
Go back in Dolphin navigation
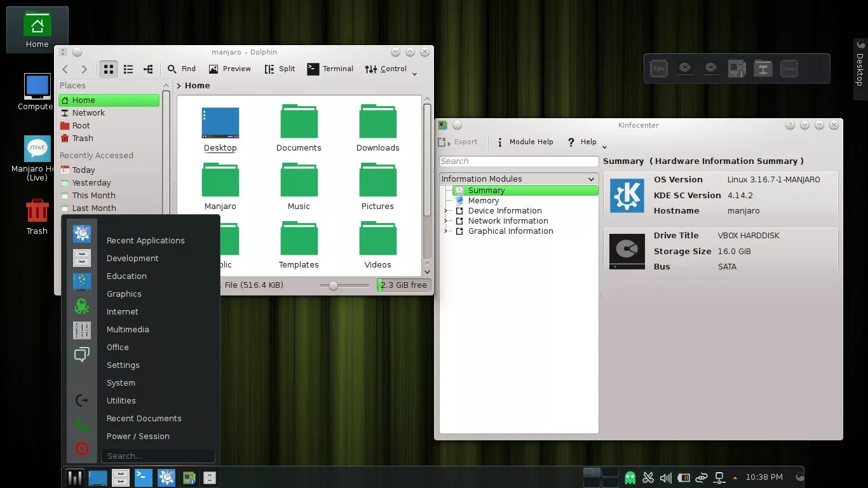[x=65, y=69]
